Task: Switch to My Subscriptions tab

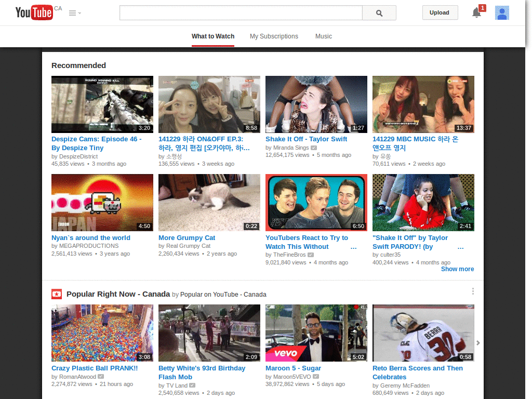Action: (x=274, y=36)
